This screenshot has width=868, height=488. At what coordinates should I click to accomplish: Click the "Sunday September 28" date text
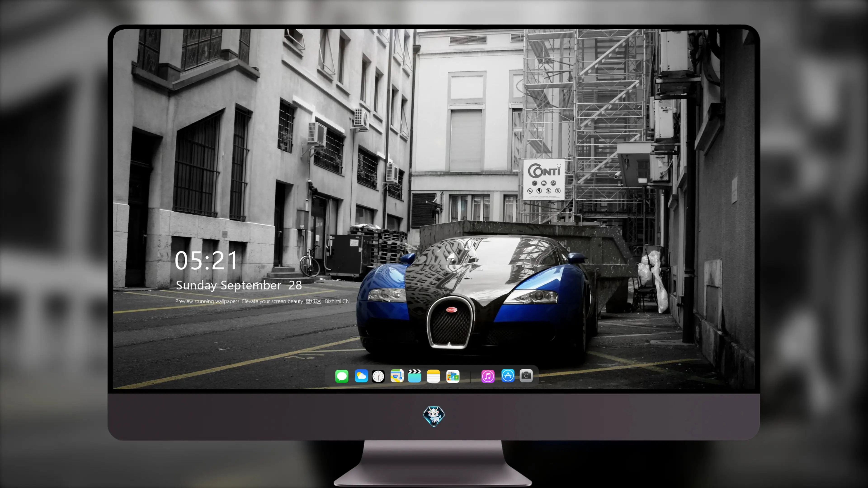click(x=238, y=285)
